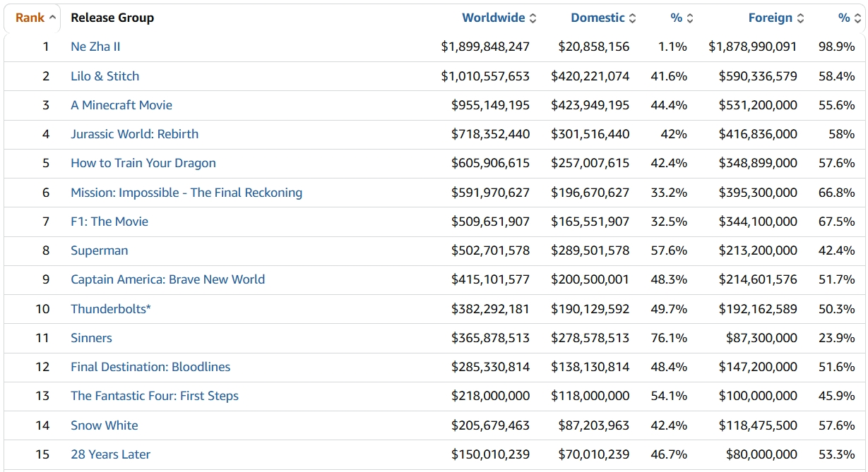This screenshot has width=868, height=472.
Task: Open the Ne Zha II movie link
Action: 95,47
